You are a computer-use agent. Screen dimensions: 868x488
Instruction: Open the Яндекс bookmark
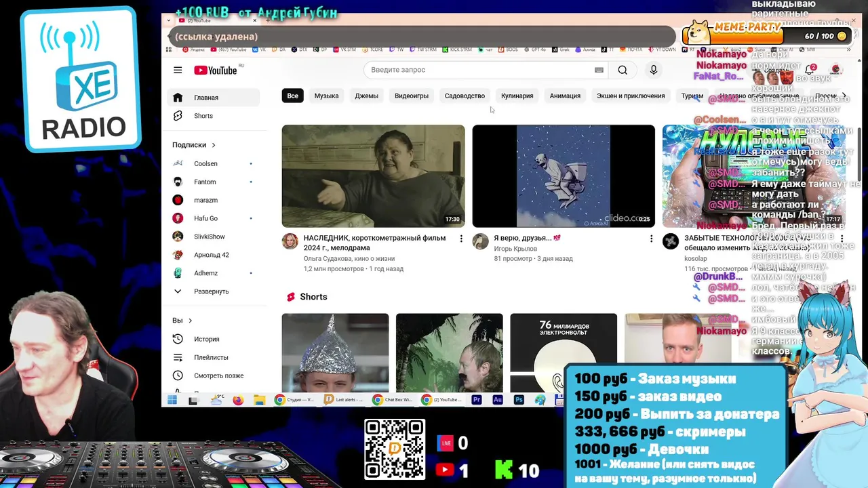[x=193, y=49]
